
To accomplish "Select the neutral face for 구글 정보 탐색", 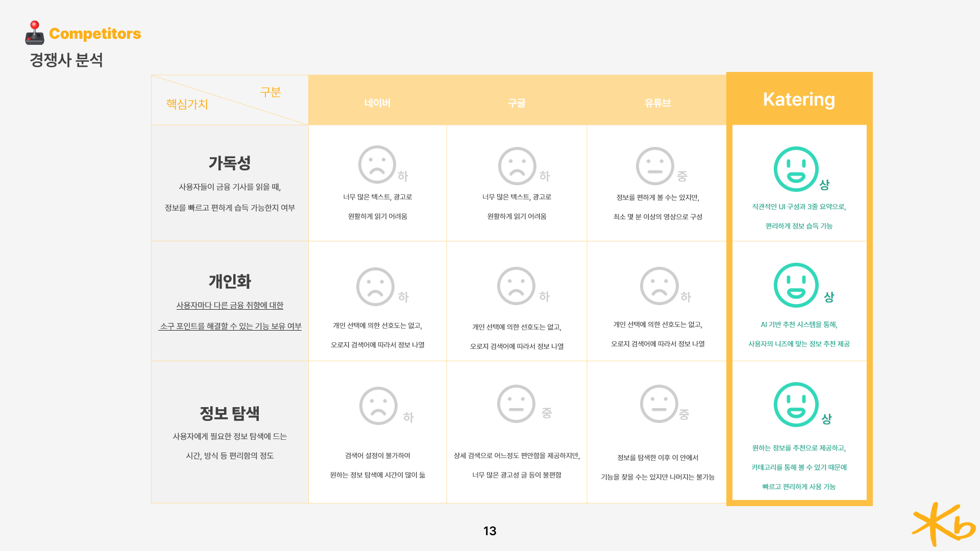I will click(516, 404).
